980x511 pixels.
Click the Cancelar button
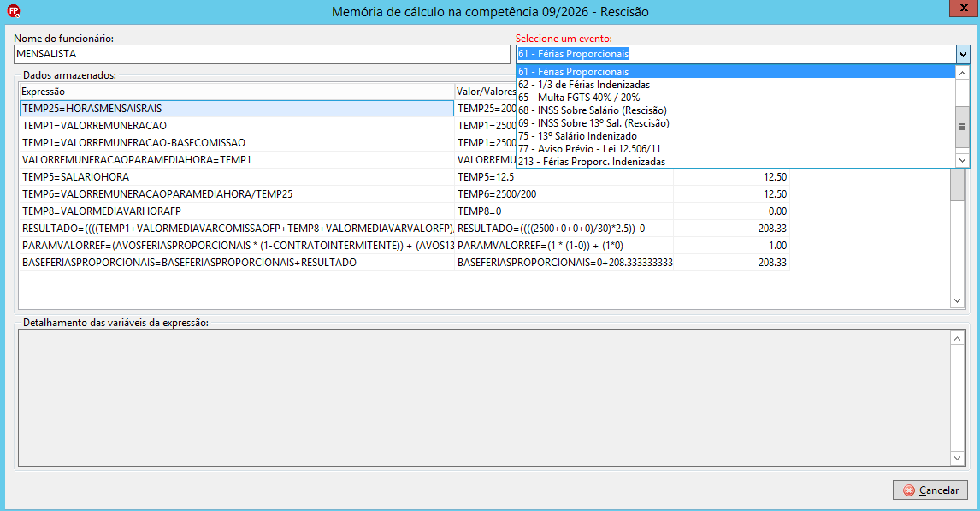pyautogui.click(x=930, y=490)
